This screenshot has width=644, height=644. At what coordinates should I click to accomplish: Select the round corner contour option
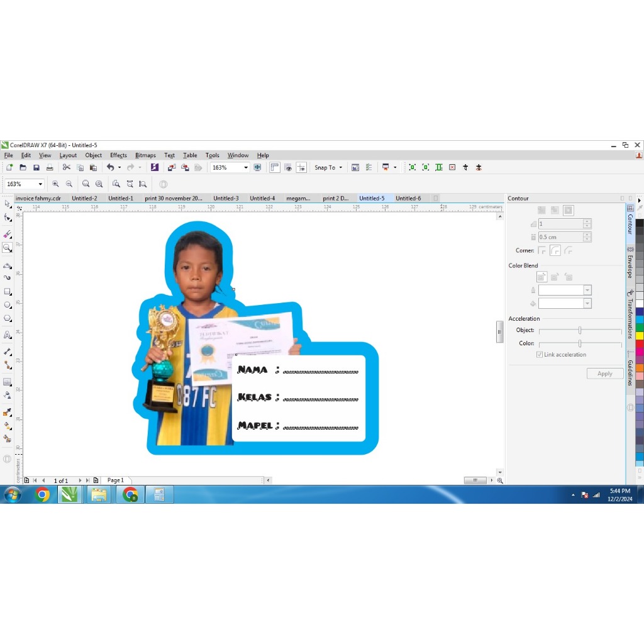pos(555,250)
